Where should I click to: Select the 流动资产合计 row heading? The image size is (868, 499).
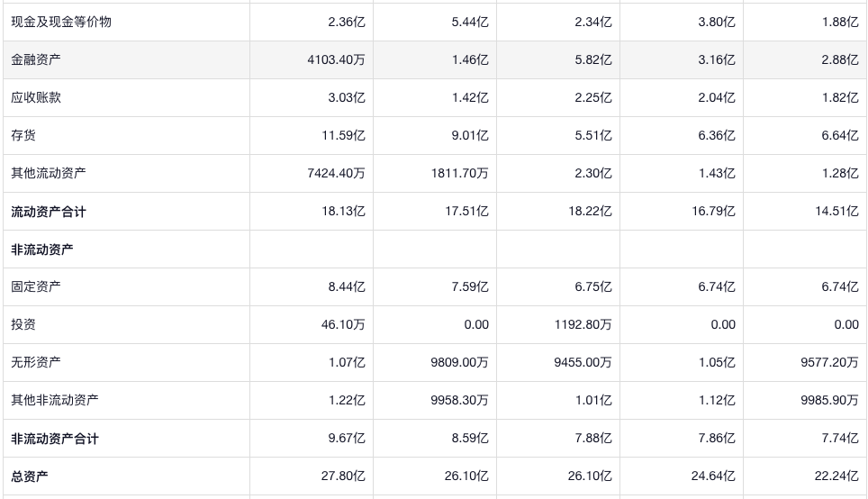click(49, 212)
